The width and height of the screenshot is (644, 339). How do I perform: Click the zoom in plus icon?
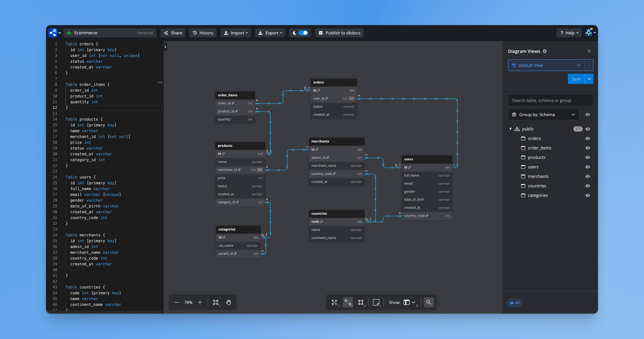click(x=200, y=302)
